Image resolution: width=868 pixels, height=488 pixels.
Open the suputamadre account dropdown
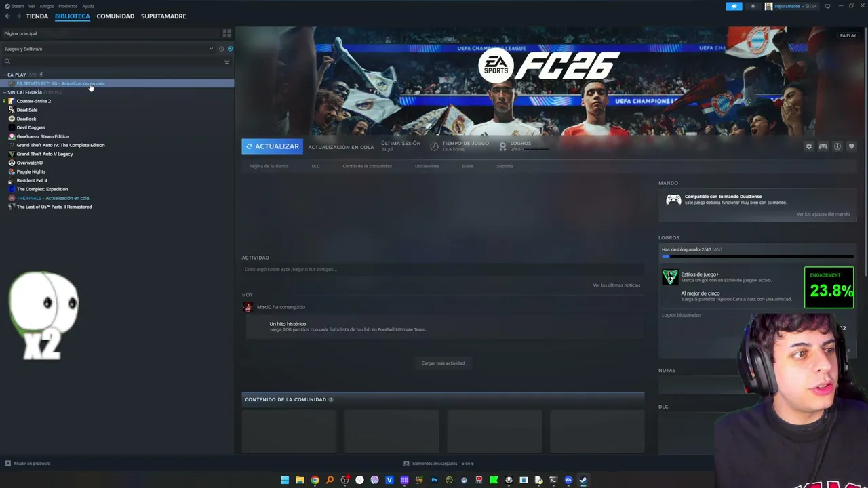coord(791,6)
